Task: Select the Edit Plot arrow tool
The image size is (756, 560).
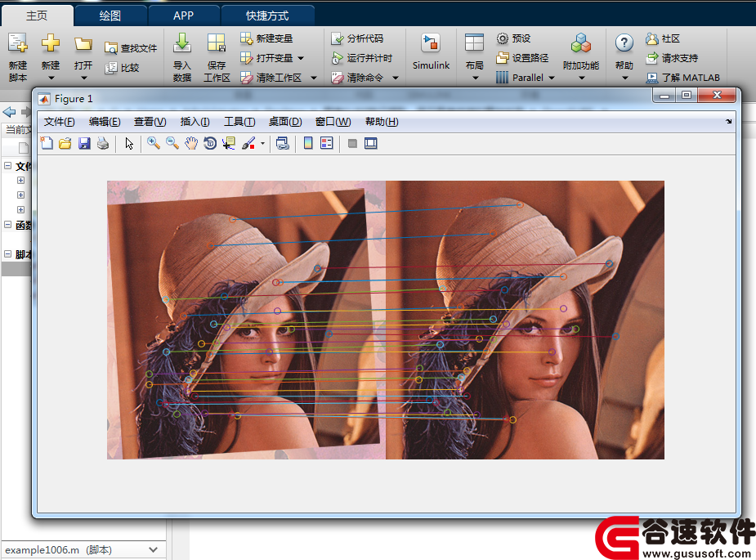Action: click(129, 143)
